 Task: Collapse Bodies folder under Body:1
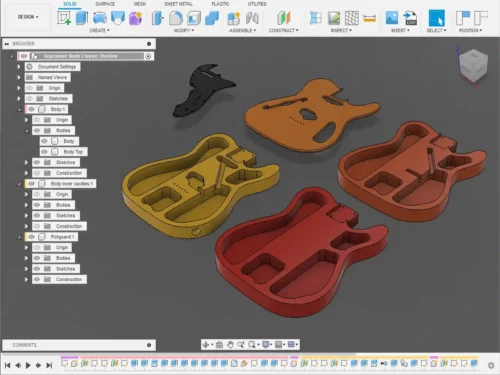(26, 131)
